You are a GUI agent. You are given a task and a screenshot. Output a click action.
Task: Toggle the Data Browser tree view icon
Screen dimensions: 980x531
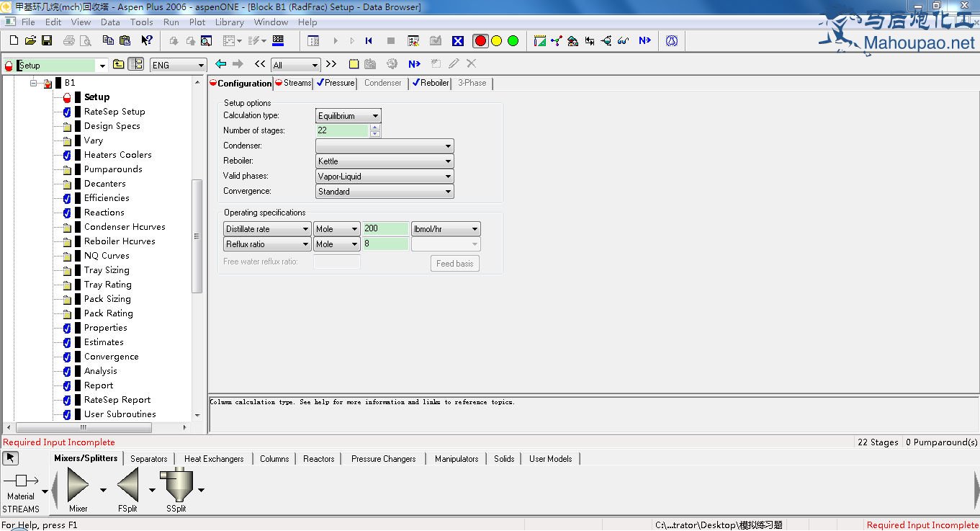135,64
